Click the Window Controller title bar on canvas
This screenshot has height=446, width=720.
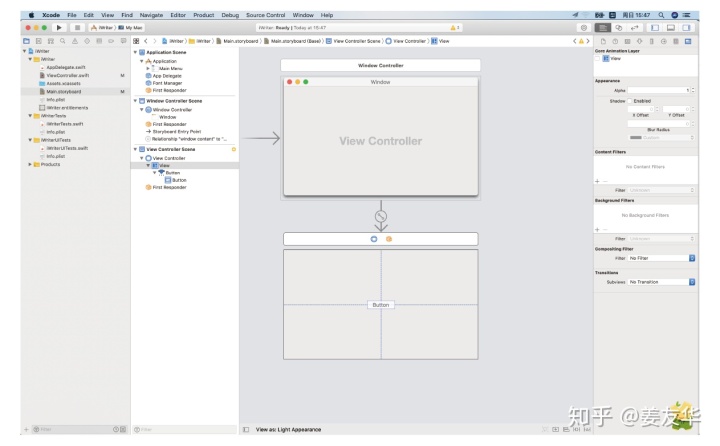pos(381,66)
